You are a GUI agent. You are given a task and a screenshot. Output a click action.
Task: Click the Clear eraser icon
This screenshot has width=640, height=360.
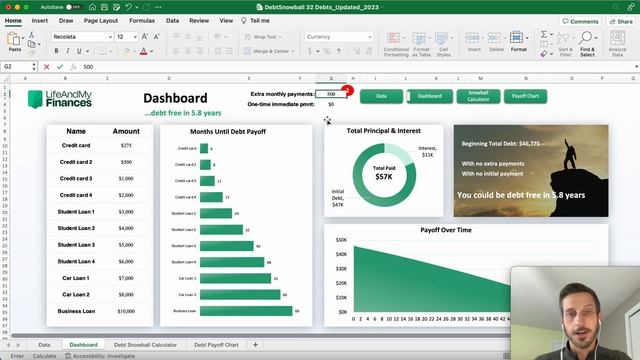(x=544, y=54)
